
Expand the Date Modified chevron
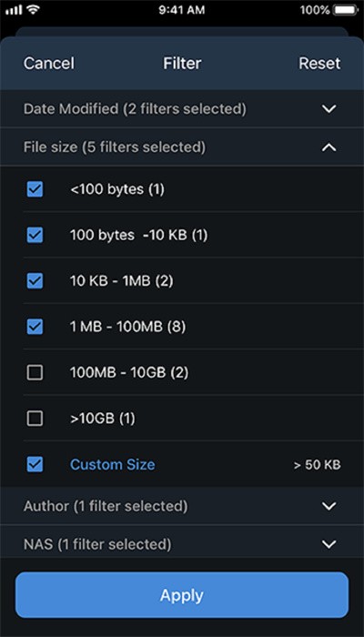click(x=329, y=109)
